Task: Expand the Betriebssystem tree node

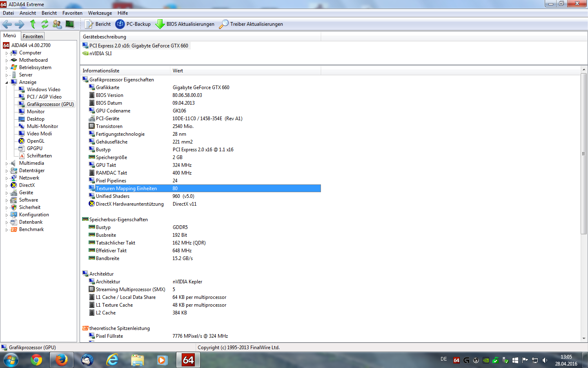Action: click(x=7, y=68)
